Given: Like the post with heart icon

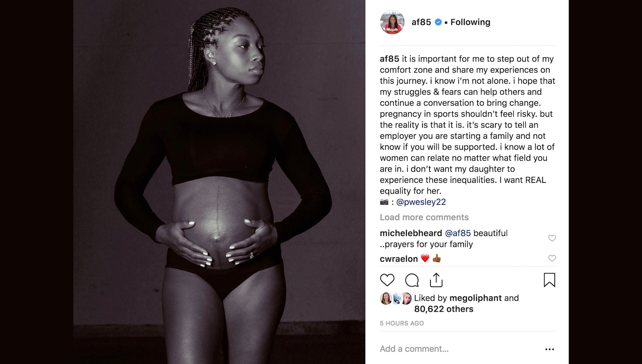Looking at the screenshot, I should coord(387,280).
